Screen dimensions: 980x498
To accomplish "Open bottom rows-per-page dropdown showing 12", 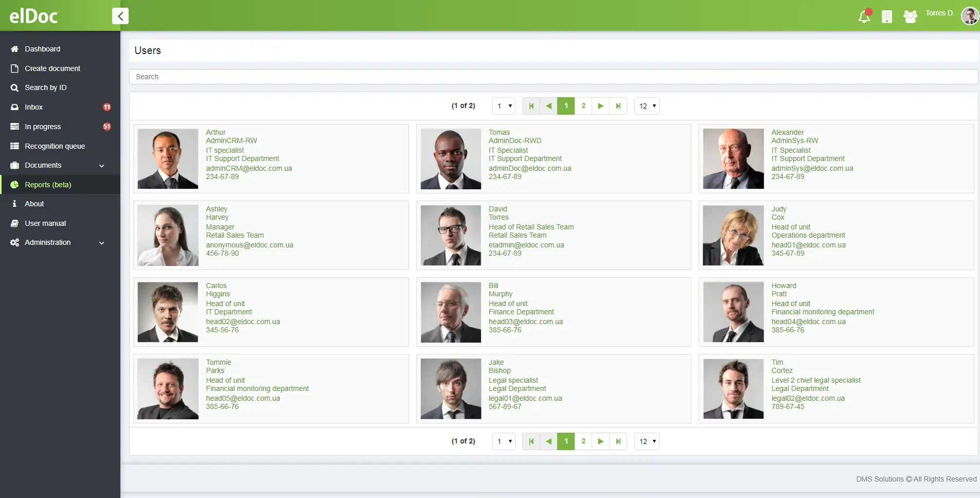I will [647, 441].
